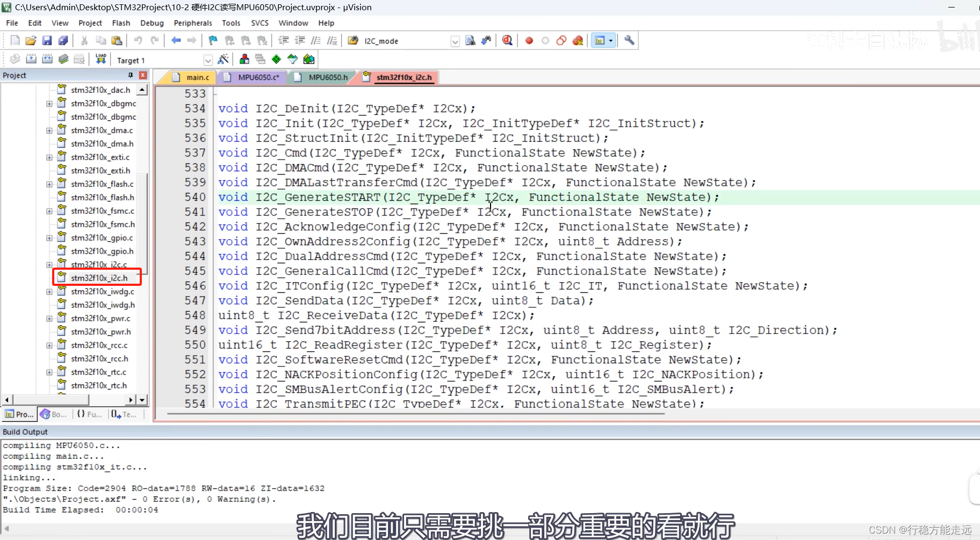Open Find in Files binoculars-folder icon
Viewport: 980px width, 540px height.
coord(353,41)
